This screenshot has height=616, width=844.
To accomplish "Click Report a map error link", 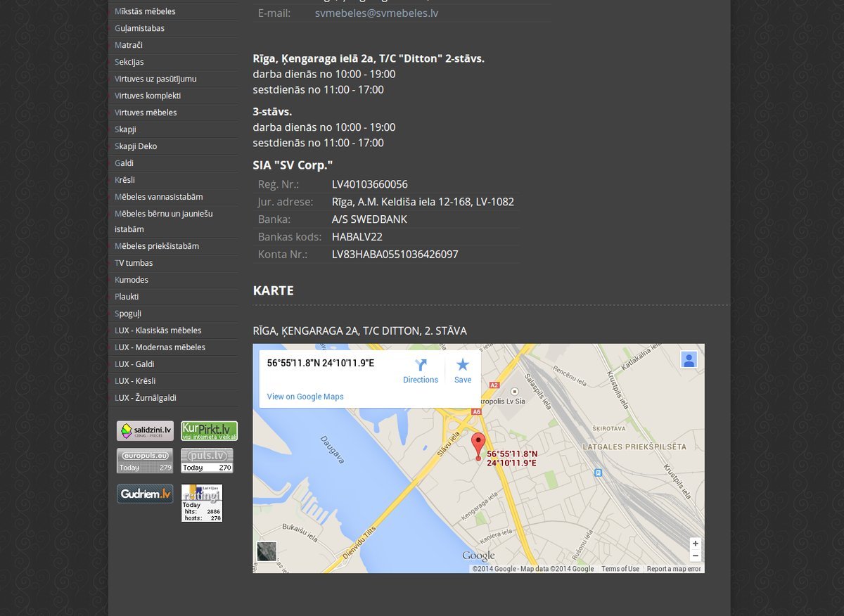I will 674,569.
